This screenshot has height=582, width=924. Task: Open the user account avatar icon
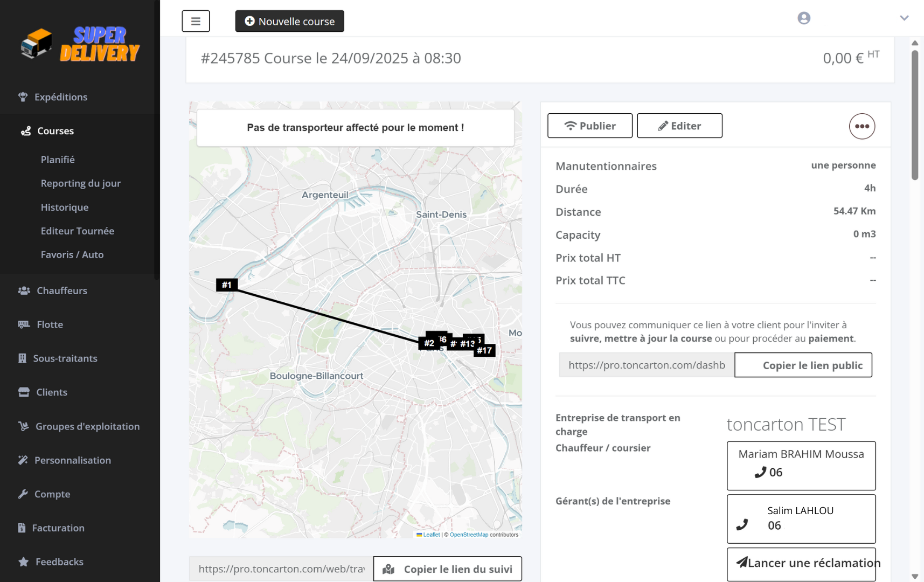(803, 18)
